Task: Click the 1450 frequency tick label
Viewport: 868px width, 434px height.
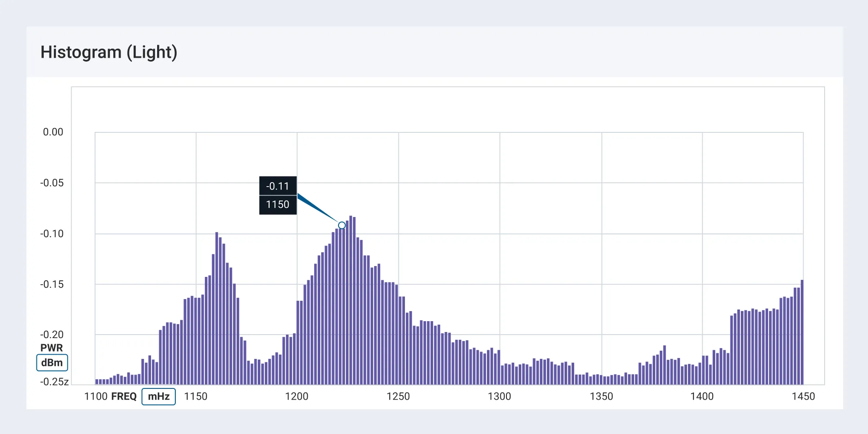Action: [803, 396]
